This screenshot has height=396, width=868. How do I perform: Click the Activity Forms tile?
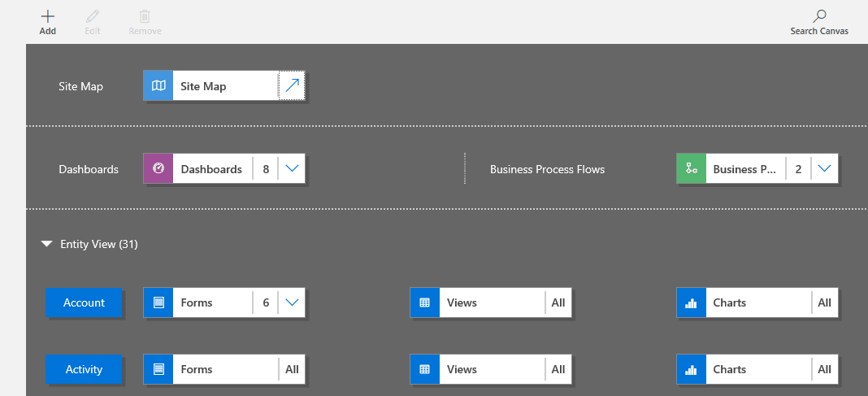pos(211,369)
